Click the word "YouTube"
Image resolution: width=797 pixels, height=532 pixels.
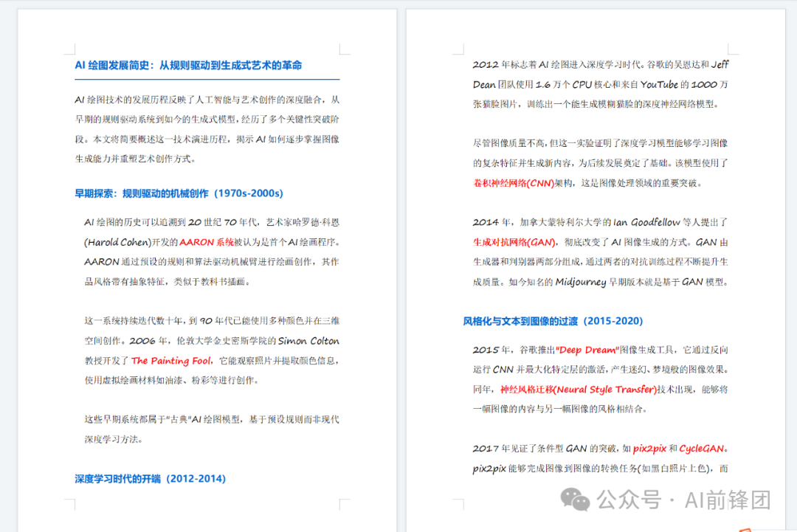click(659, 85)
